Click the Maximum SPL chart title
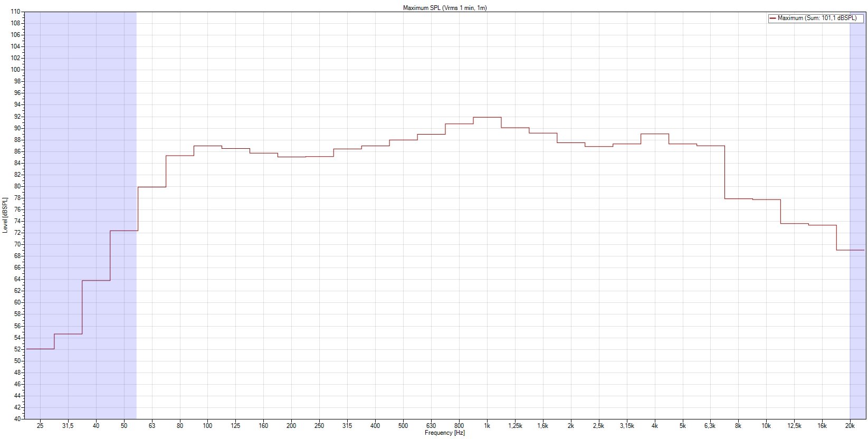 (x=444, y=8)
